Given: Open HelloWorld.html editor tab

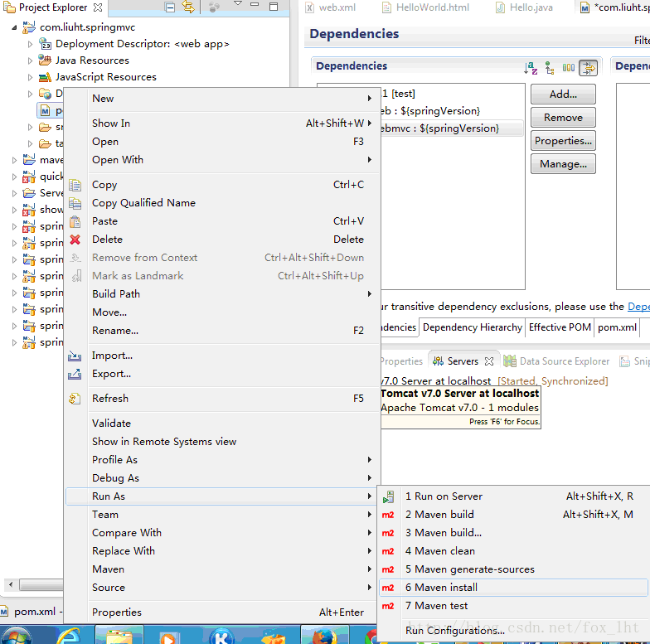Looking at the screenshot, I should (426, 7).
